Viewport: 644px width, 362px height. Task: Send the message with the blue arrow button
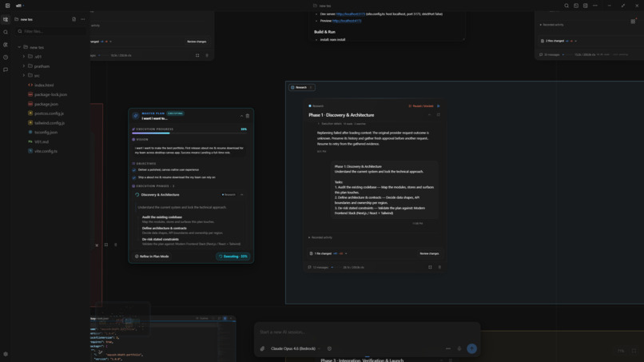[x=471, y=348]
